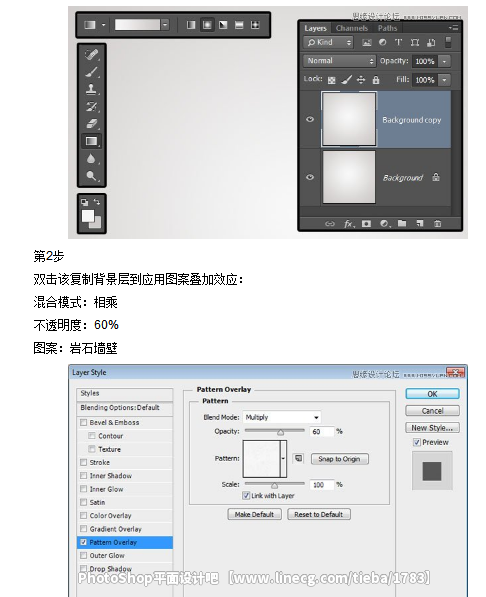Click Lock image pixels brush icon
This screenshot has width=486, height=597.
tap(347, 80)
